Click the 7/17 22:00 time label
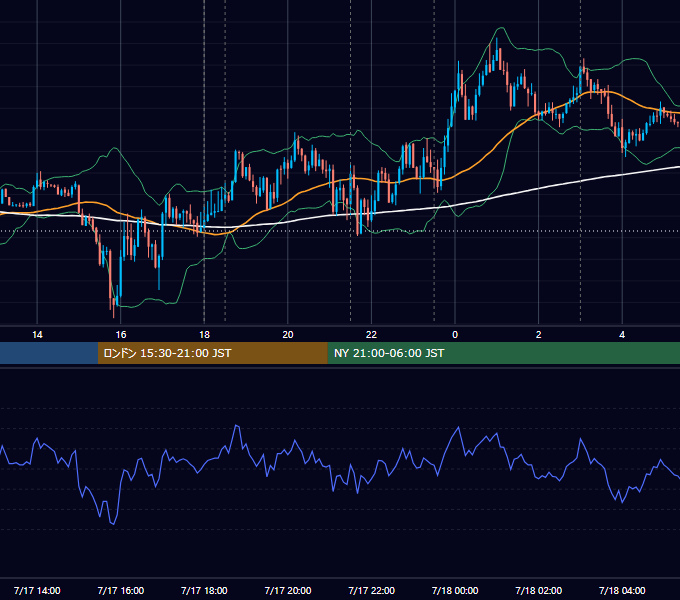 372,590
